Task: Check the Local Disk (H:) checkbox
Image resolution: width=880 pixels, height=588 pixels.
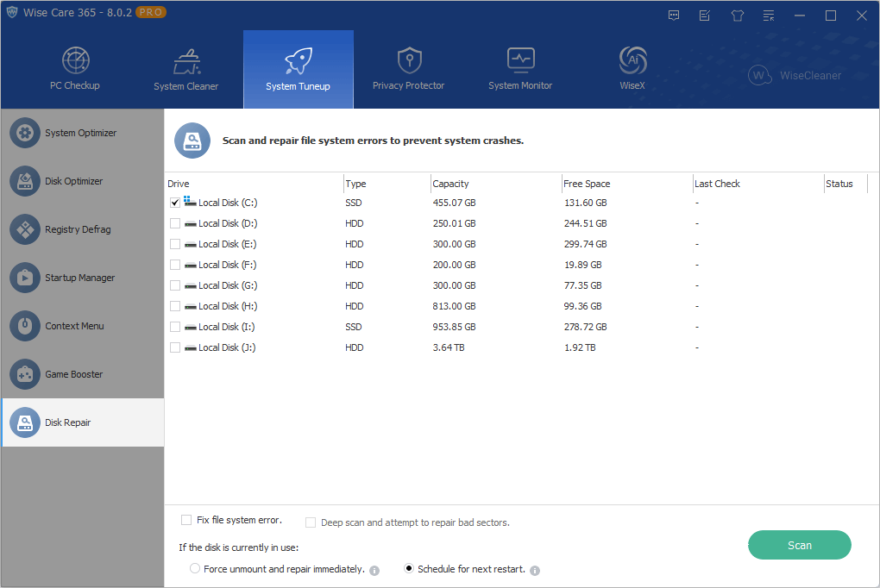Action: click(x=175, y=306)
